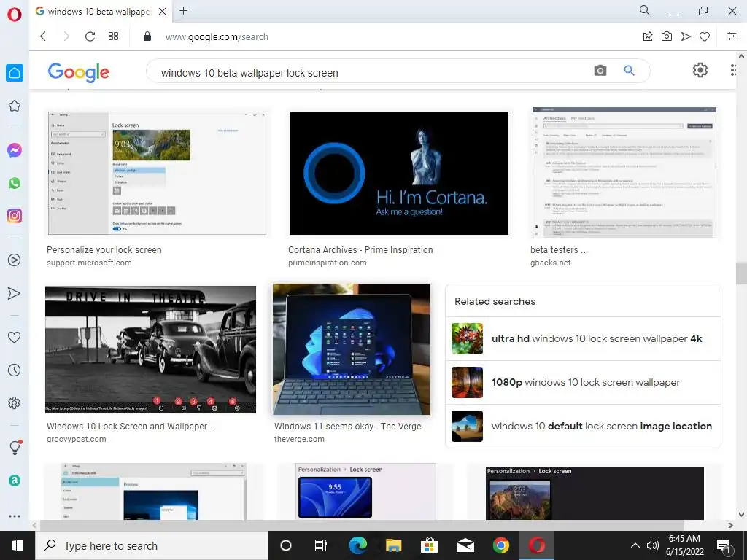Screen dimensions: 747x560
Task: Search by image camera icon
Action: click(x=600, y=71)
